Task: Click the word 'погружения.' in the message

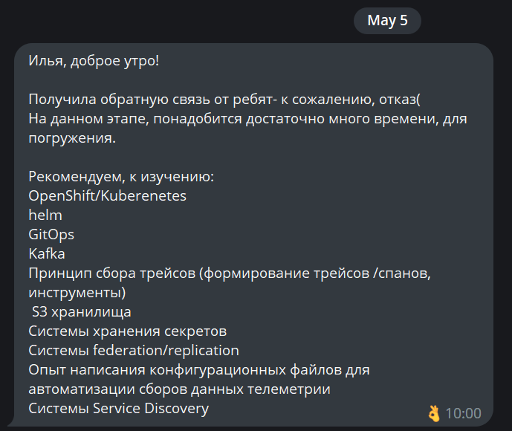Action: [72, 138]
